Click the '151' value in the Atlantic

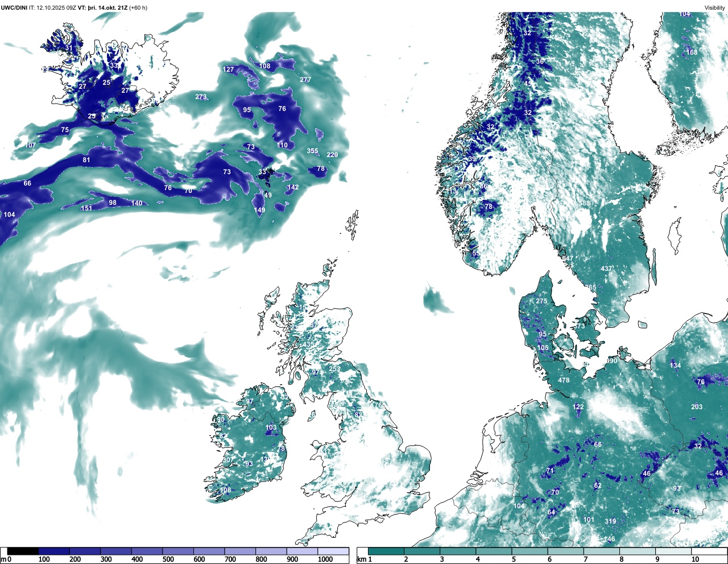tap(86, 208)
